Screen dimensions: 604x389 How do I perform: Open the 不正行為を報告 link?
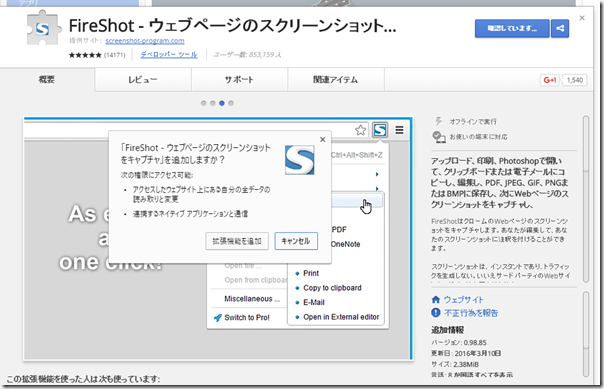point(471,313)
